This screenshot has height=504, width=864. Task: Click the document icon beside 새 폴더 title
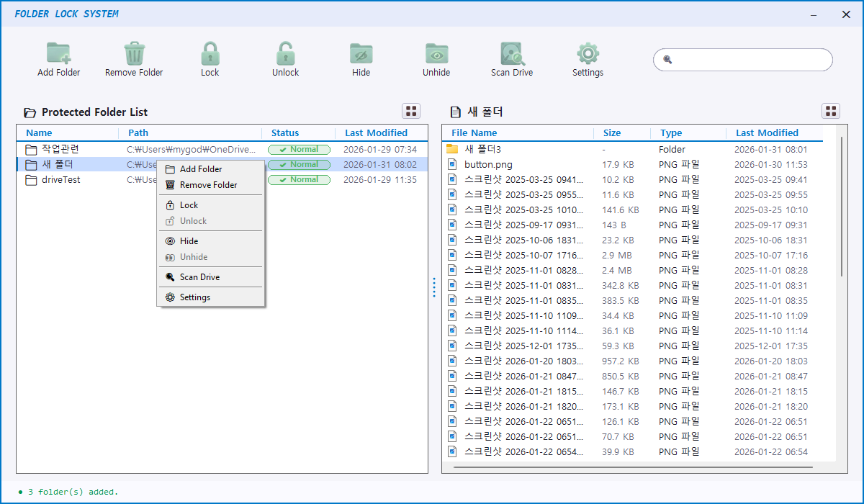[455, 112]
